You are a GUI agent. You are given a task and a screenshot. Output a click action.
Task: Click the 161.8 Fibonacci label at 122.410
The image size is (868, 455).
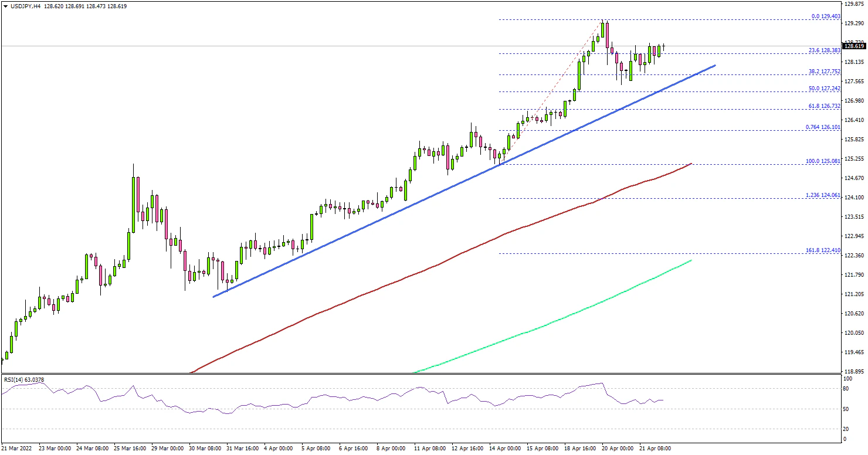pyautogui.click(x=824, y=250)
